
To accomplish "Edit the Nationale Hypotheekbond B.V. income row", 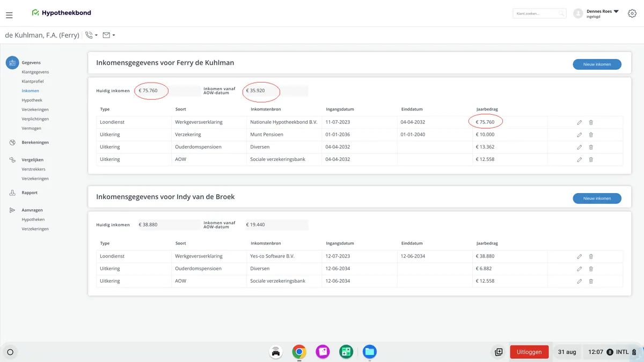I will tap(580, 122).
